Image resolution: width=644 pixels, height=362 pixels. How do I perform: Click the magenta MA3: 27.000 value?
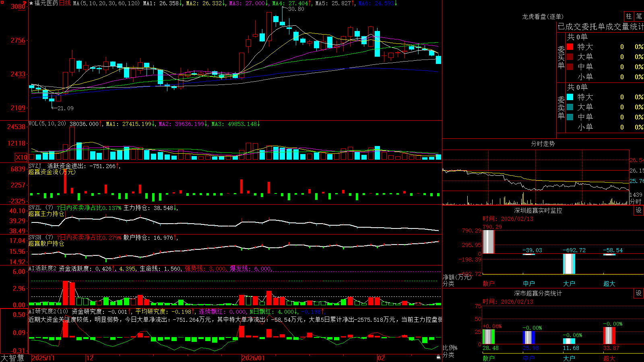(249, 3)
